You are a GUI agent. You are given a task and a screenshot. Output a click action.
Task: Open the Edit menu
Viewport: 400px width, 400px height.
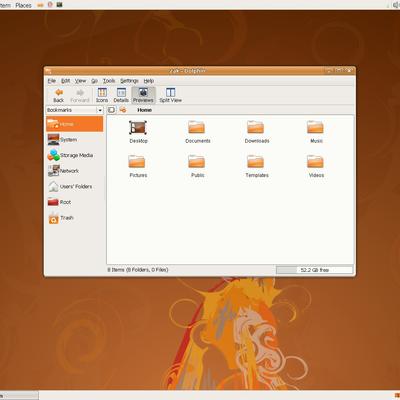tap(65, 81)
